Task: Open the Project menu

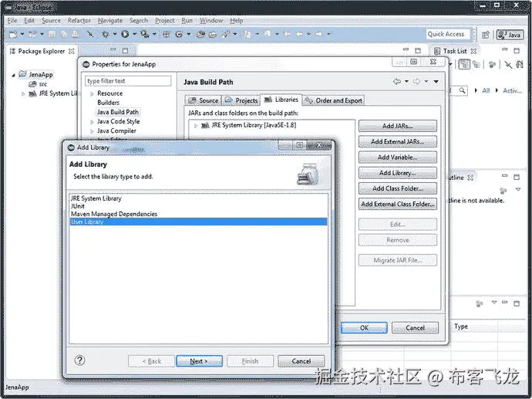Action: click(165, 20)
